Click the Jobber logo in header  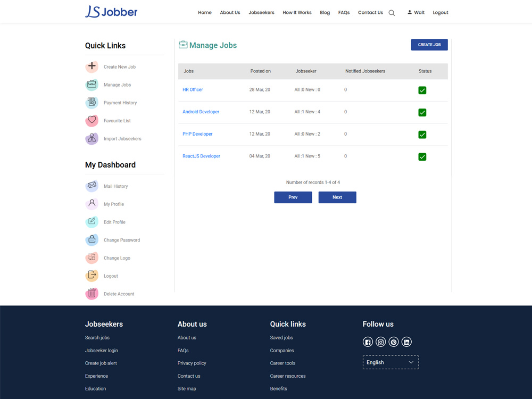(x=111, y=12)
